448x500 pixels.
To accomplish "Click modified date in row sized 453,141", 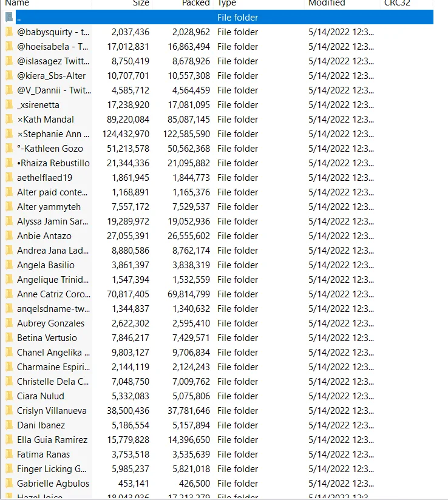I will click(x=341, y=484).
